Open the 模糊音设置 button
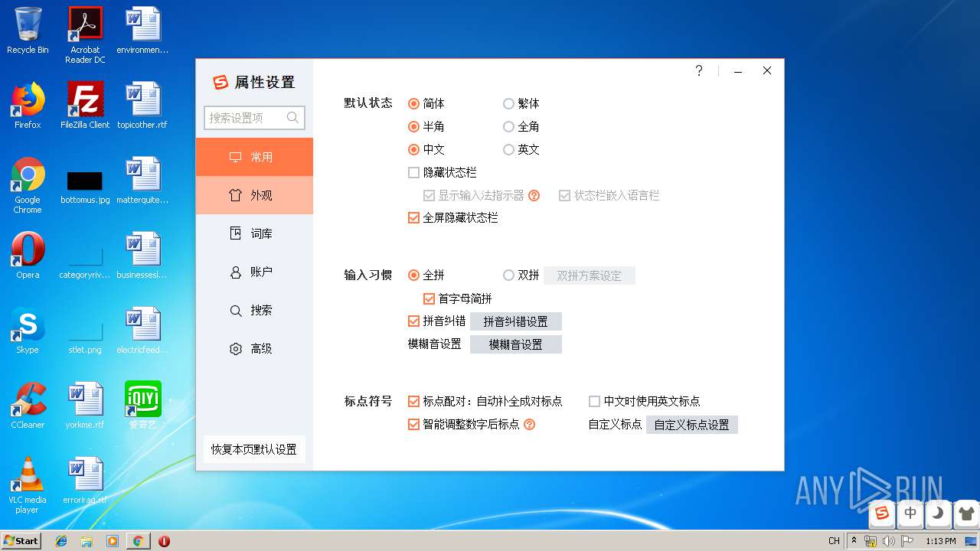 click(515, 344)
